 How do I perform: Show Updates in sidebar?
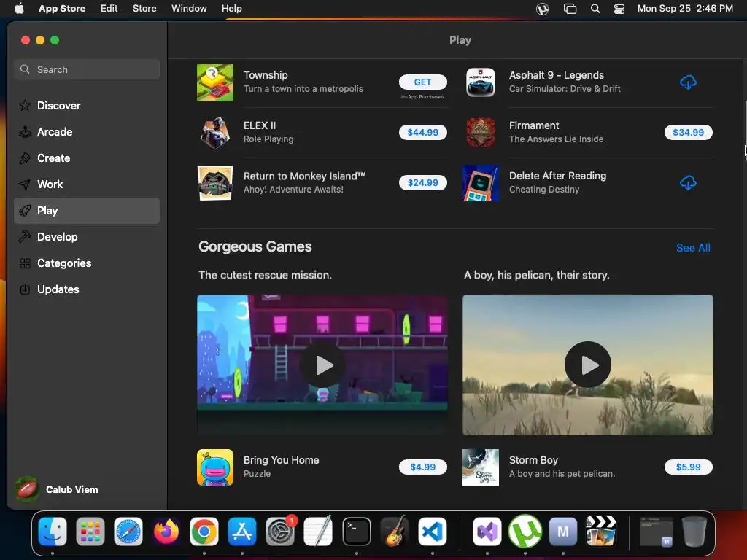87,289
